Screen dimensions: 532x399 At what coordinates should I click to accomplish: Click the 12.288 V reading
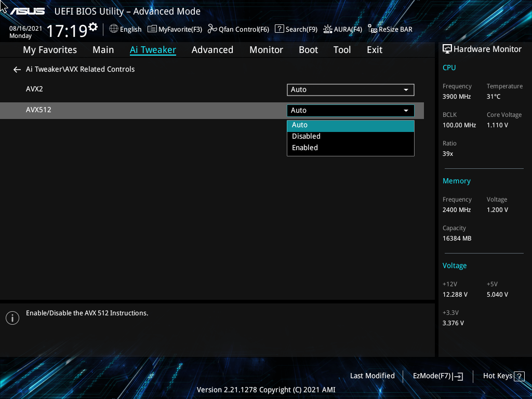click(455, 295)
